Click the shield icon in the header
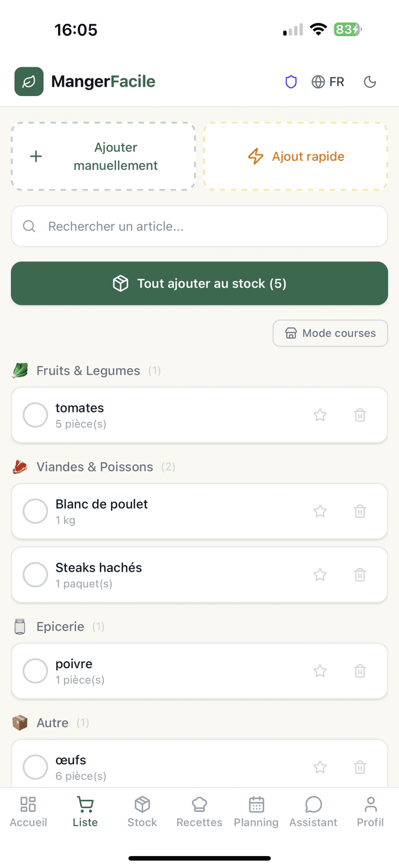Screen dimensions: 399x868 pyautogui.click(x=291, y=82)
